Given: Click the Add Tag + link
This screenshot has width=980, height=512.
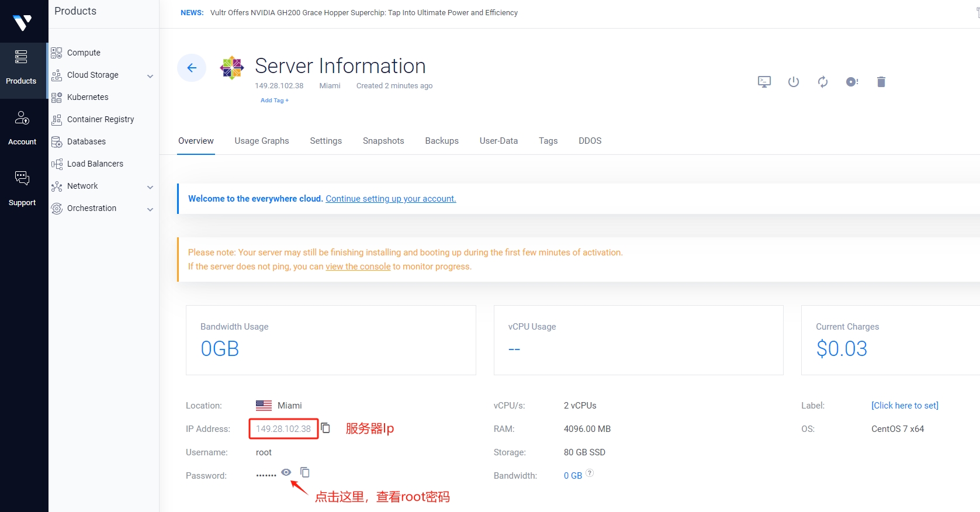Looking at the screenshot, I should click(275, 101).
